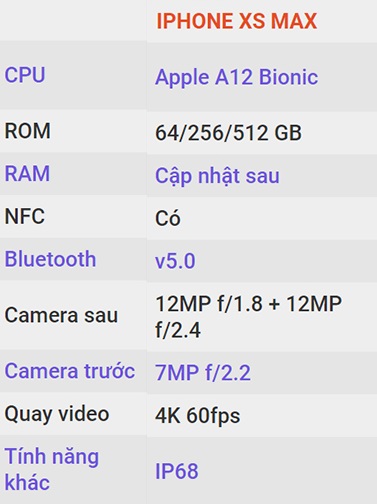
Task: Select the Tính năng khác label
Action: 51,469
